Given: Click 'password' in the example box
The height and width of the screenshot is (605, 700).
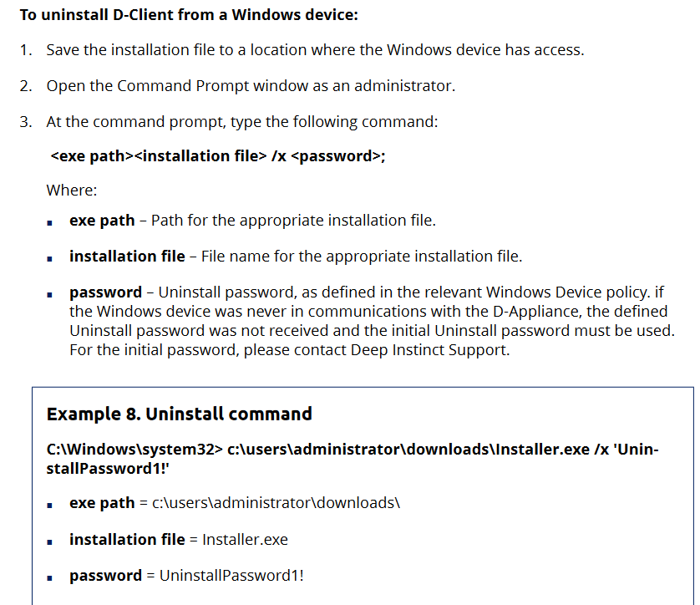Looking at the screenshot, I should 105,576.
